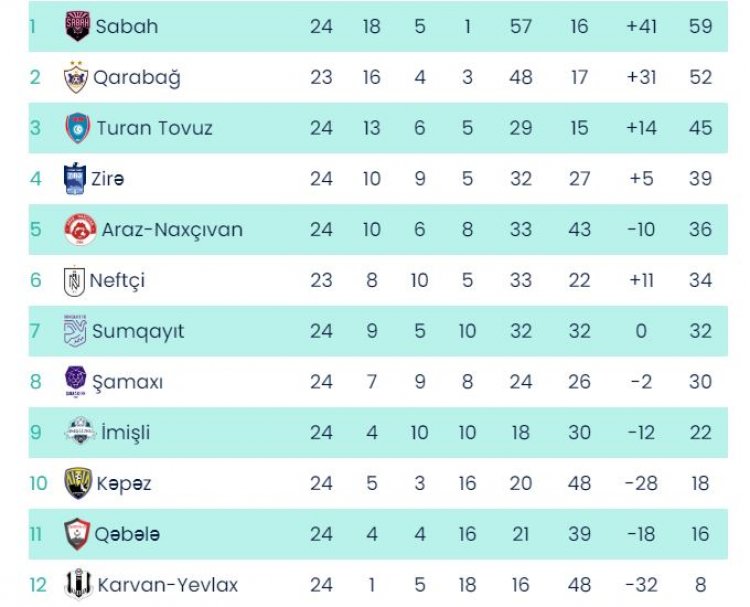Click the Sumqayıt row rank number 7

tap(35, 331)
